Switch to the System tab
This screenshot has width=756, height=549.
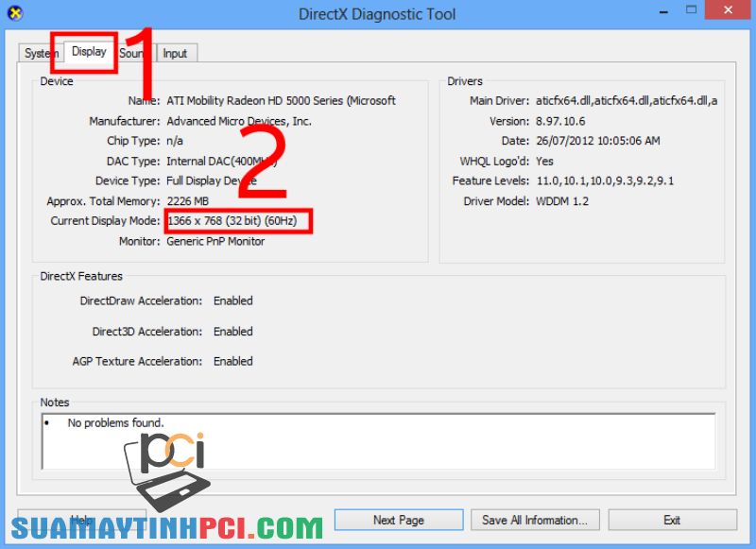click(41, 53)
